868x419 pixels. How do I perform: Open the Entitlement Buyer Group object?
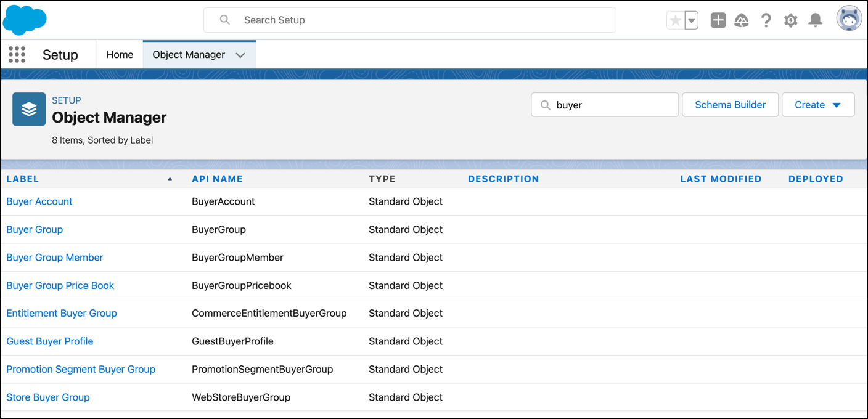click(62, 313)
